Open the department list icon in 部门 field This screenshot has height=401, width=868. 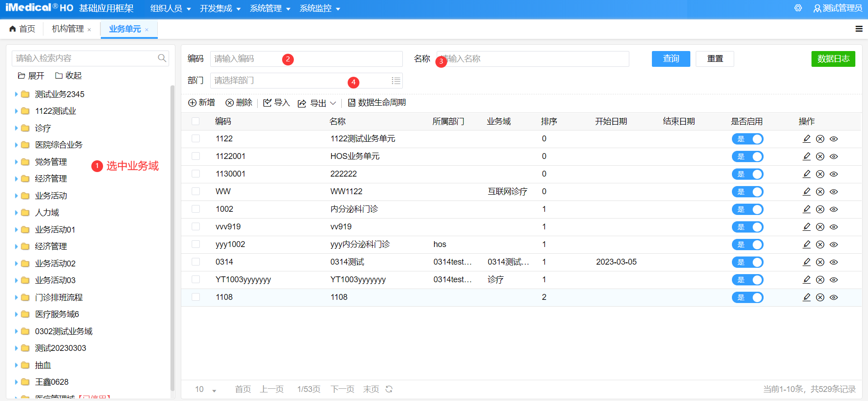pos(396,80)
